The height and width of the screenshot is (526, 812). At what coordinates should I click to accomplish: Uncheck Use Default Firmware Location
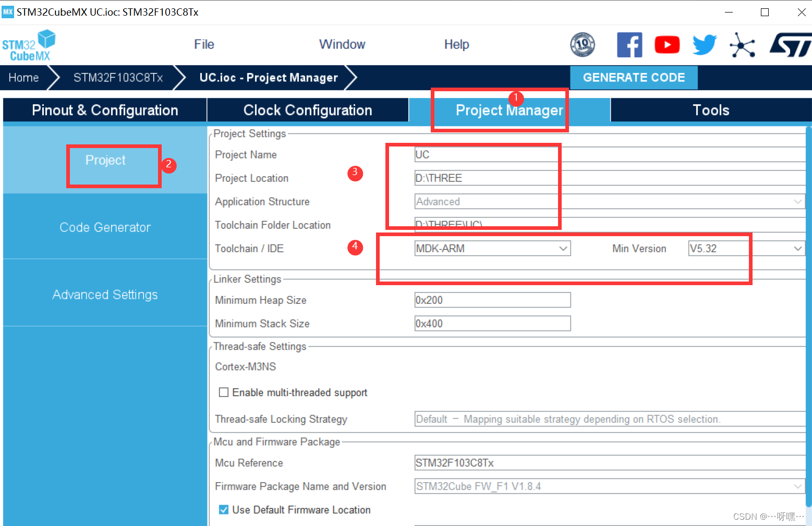[x=224, y=509]
